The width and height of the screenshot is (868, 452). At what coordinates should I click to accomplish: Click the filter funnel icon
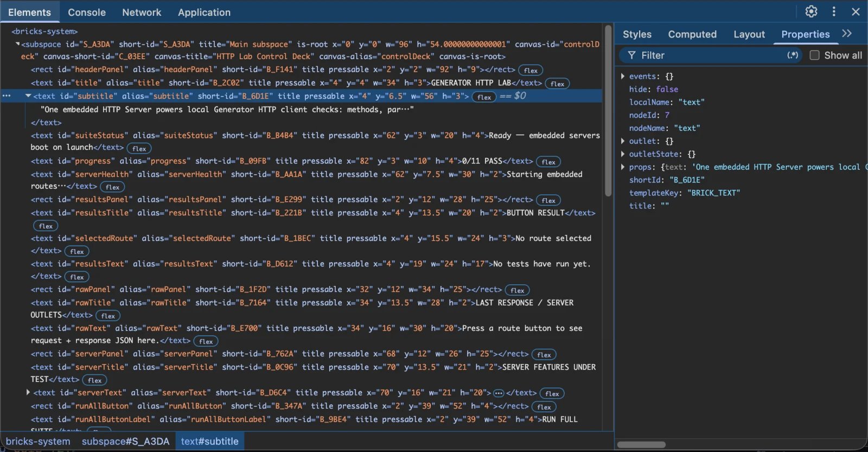click(631, 55)
